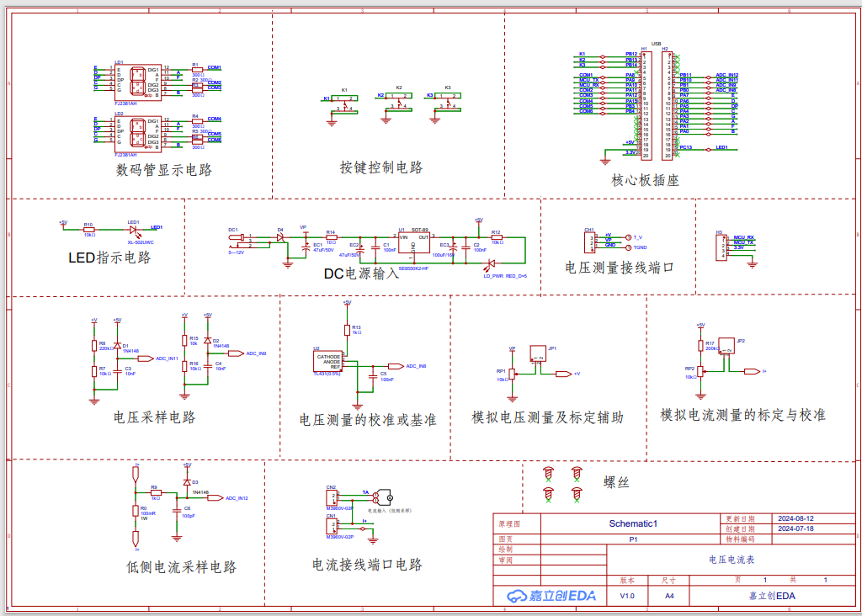
Task: Select the U2 TL431 reference component
Action: (x=328, y=362)
